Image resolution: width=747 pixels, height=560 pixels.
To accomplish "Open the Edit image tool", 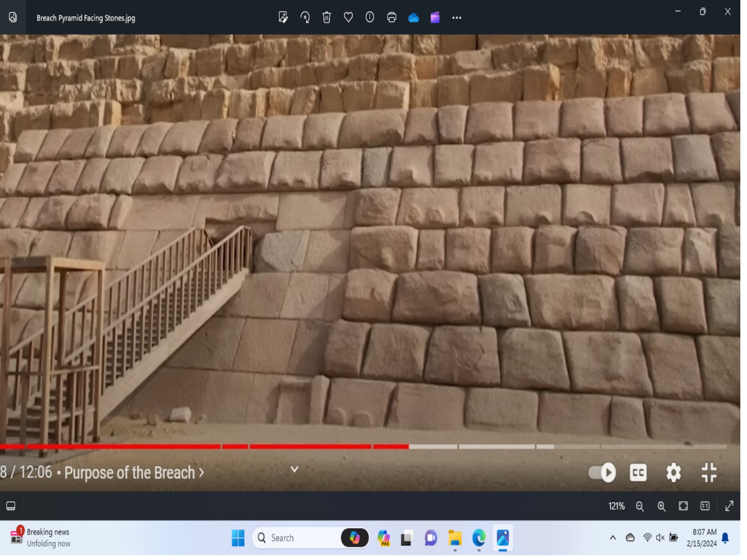I will click(x=285, y=17).
